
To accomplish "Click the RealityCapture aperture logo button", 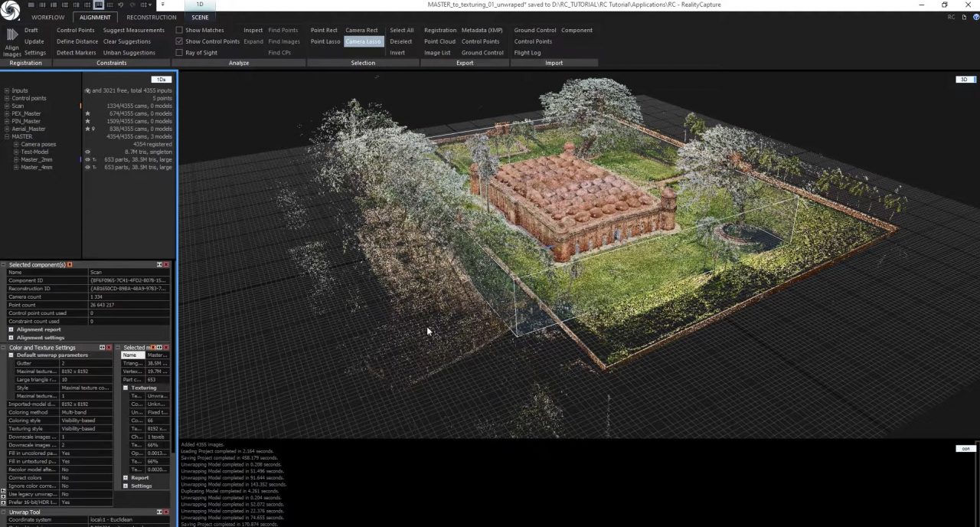I will tap(10, 10).
